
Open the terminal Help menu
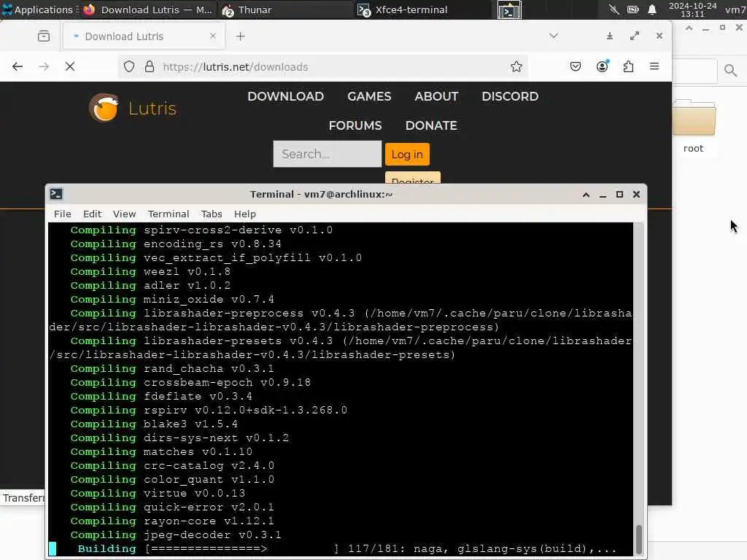[245, 214]
